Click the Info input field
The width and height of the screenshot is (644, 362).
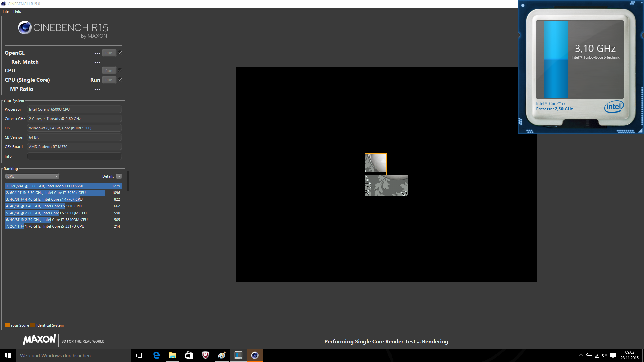coord(74,156)
